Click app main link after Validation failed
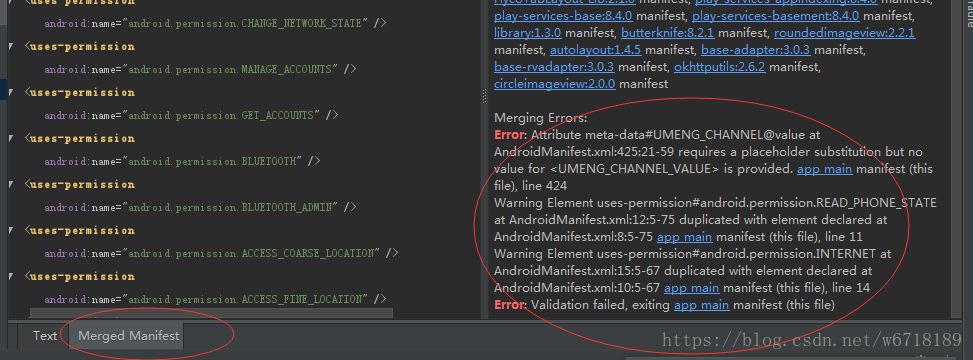The image size is (973, 360). tap(701, 305)
